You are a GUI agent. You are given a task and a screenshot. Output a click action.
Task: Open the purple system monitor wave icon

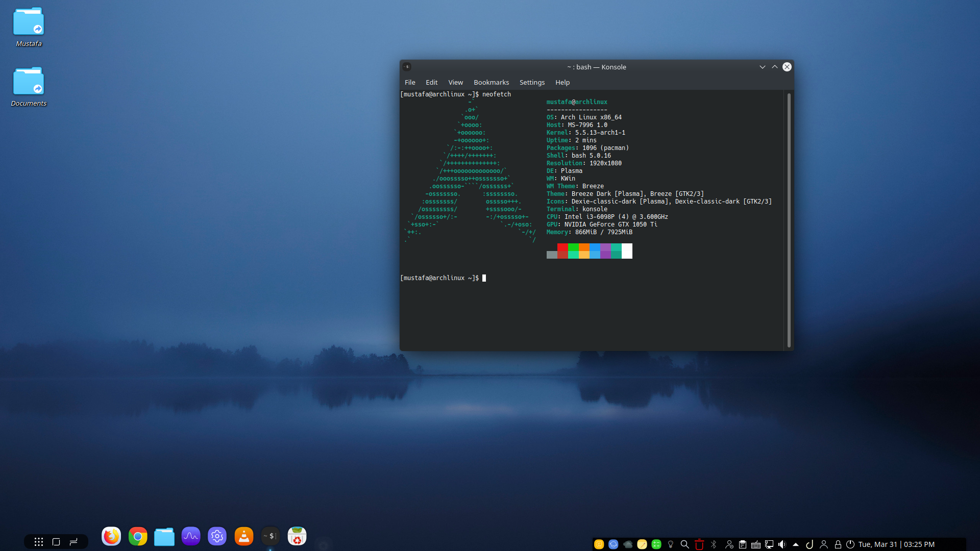click(191, 536)
